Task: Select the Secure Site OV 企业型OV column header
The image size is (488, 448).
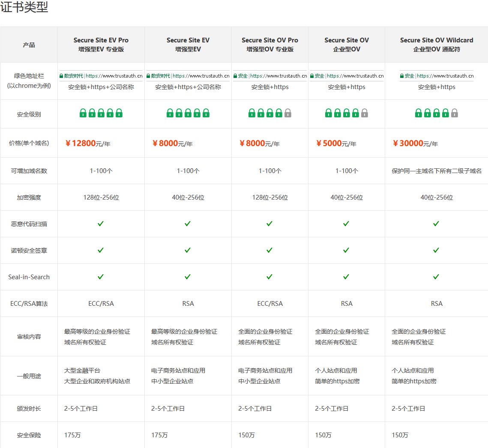Action: pyautogui.click(x=346, y=45)
